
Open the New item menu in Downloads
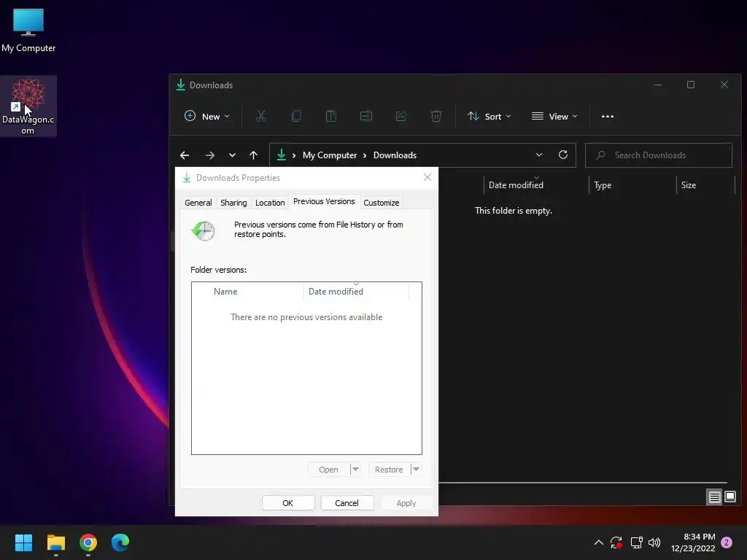pyautogui.click(x=206, y=116)
